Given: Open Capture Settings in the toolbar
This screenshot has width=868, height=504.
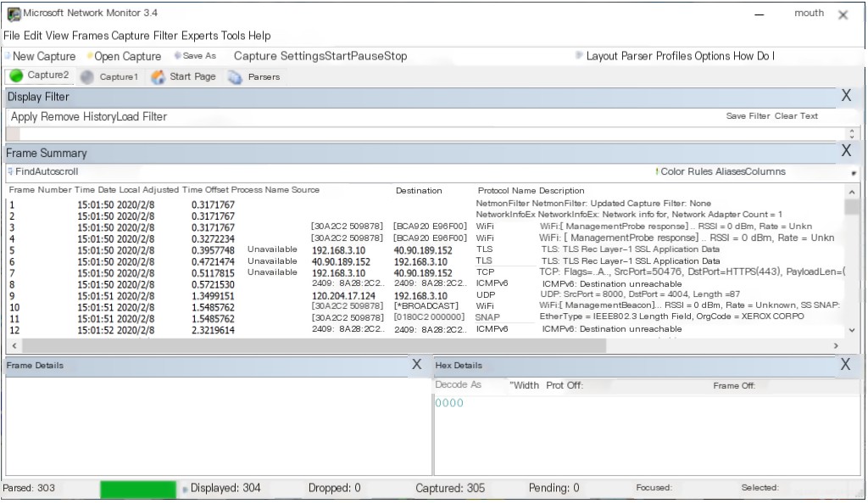Looking at the screenshot, I should click(x=280, y=56).
